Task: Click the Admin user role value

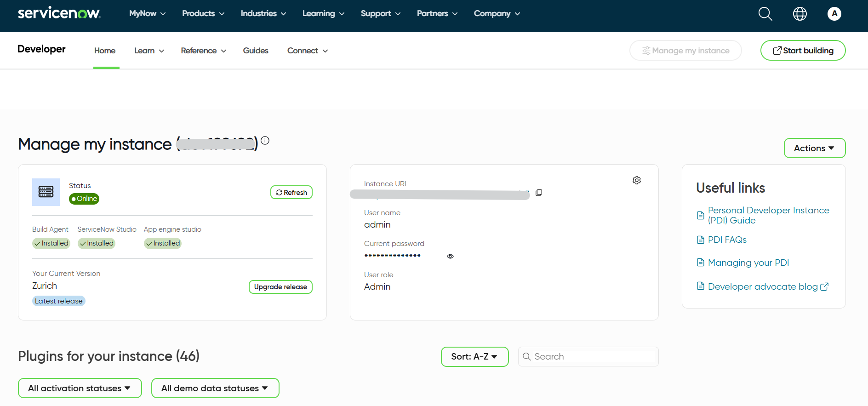Action: click(377, 286)
